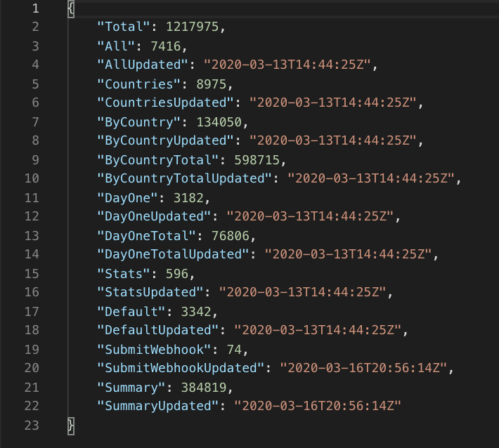
Task: Place cursor at the opening curly brace
Action: pyautogui.click(x=71, y=9)
